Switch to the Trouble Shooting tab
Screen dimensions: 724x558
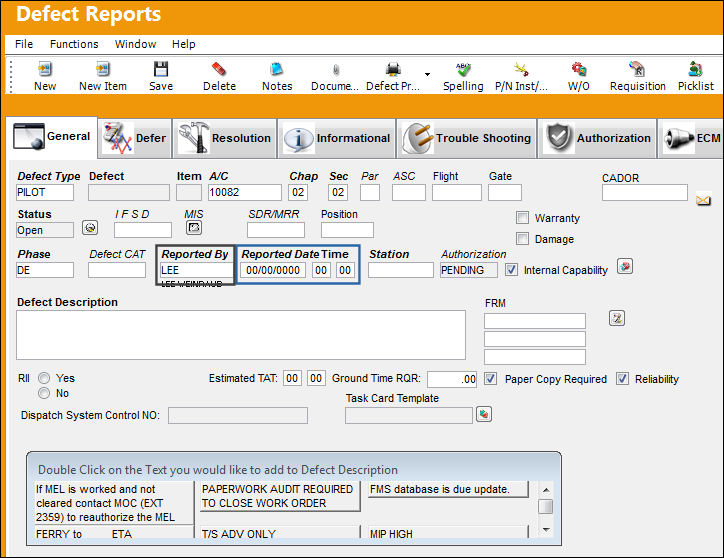tap(467, 138)
